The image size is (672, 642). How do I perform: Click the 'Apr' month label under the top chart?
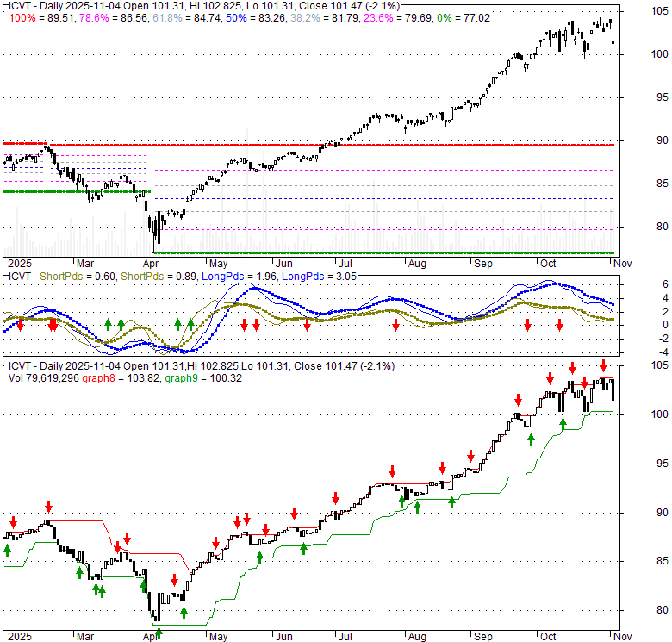click(151, 264)
